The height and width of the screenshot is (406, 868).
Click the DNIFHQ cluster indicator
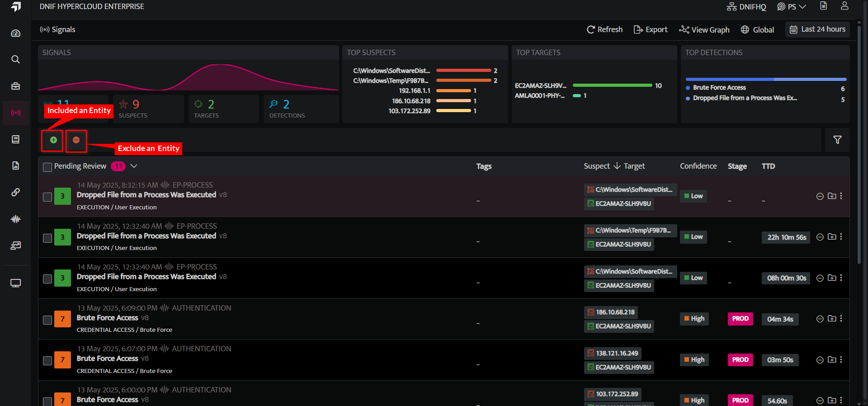(x=746, y=7)
